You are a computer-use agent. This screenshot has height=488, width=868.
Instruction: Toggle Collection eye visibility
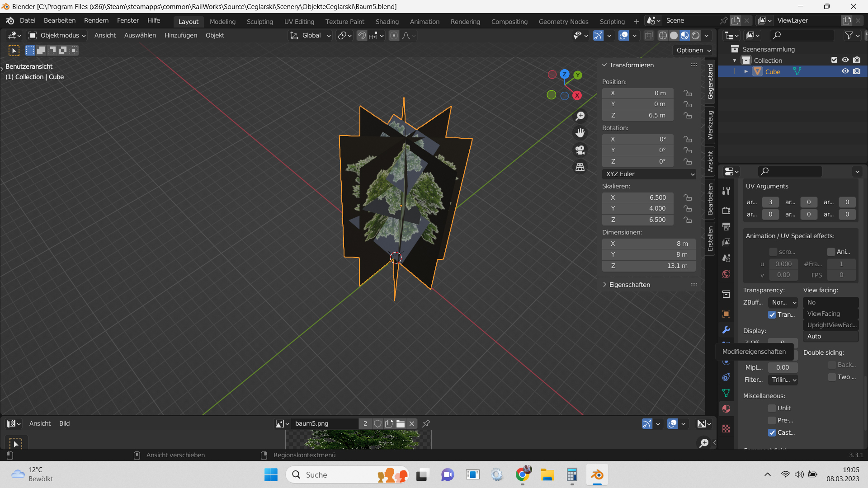(x=845, y=60)
